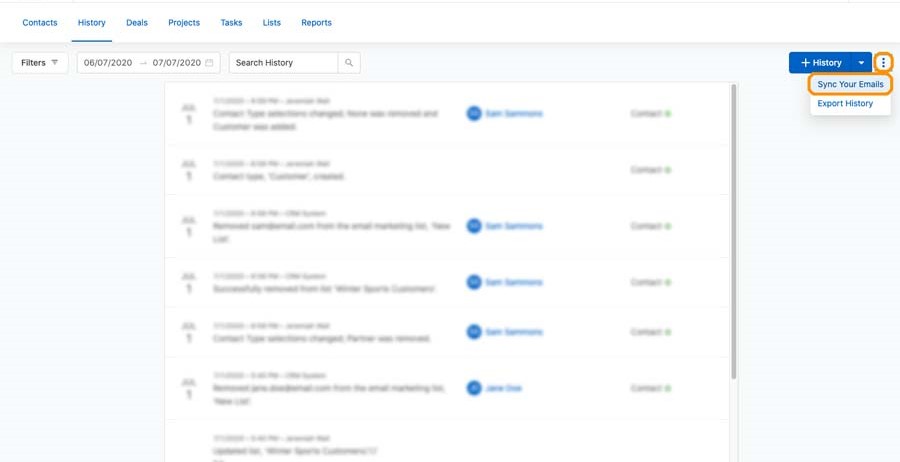
Task: Open the Contacts tab
Action: pyautogui.click(x=40, y=23)
